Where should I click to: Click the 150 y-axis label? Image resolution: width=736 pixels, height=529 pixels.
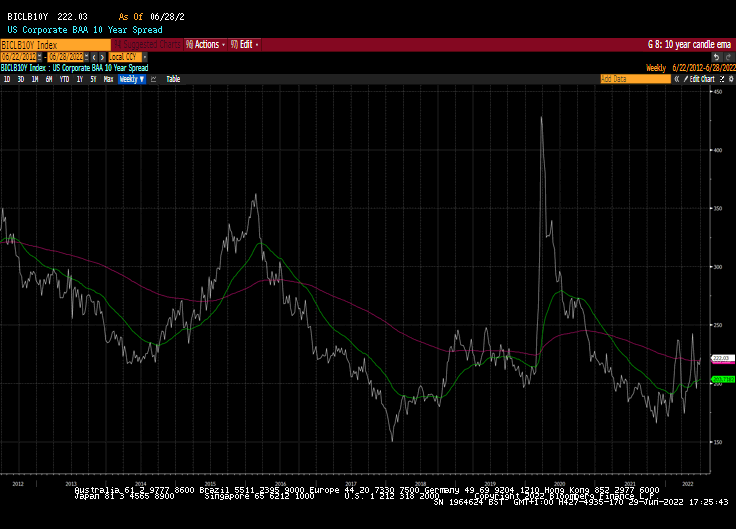[x=718, y=442]
